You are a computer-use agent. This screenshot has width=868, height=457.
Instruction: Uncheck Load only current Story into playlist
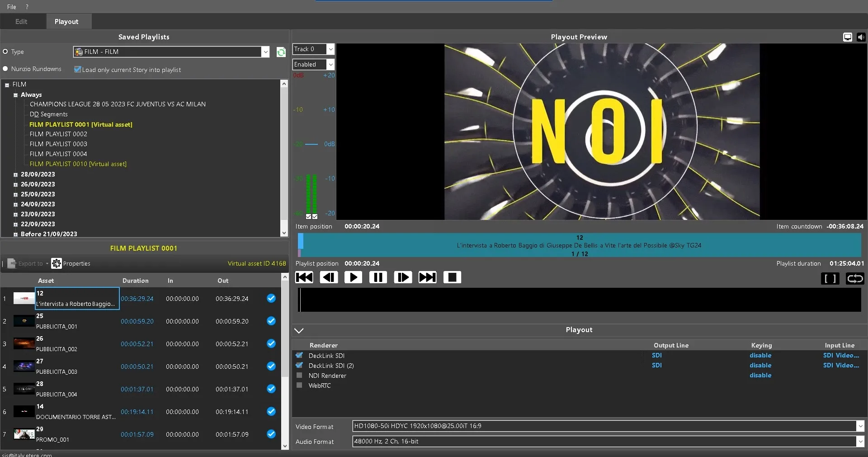78,70
